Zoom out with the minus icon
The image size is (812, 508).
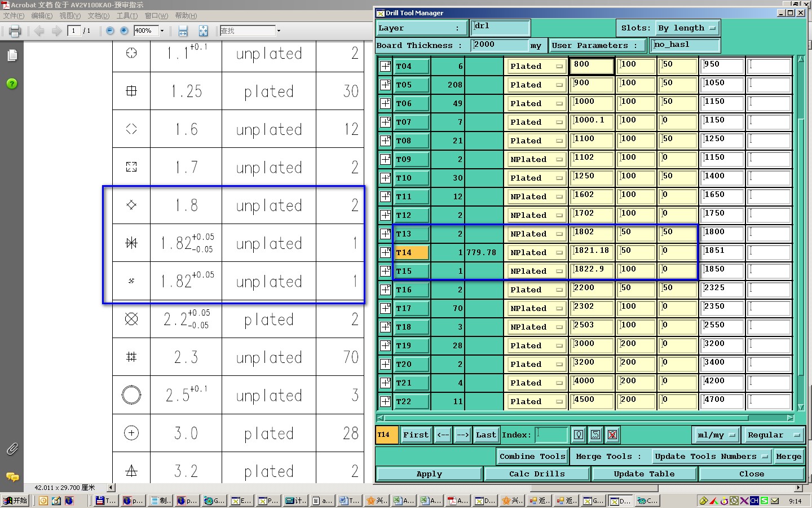click(111, 30)
